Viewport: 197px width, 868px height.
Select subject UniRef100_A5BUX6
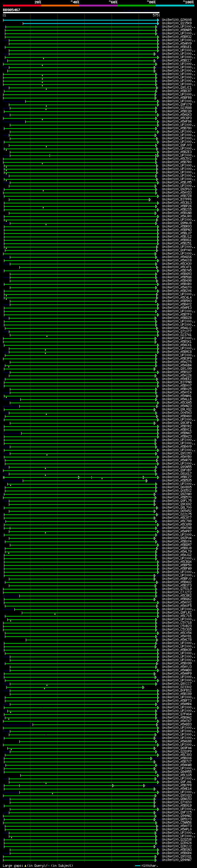point(177,758)
